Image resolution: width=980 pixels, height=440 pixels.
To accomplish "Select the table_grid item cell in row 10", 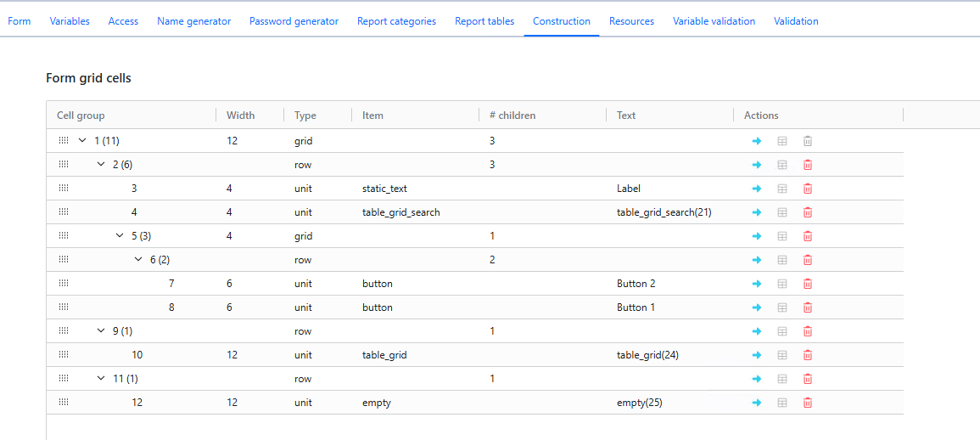I will 384,355.
